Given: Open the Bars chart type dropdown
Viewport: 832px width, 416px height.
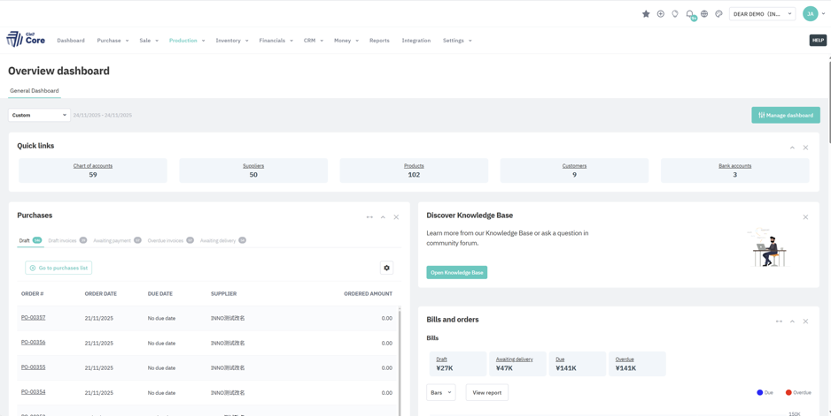Looking at the screenshot, I should [440, 393].
